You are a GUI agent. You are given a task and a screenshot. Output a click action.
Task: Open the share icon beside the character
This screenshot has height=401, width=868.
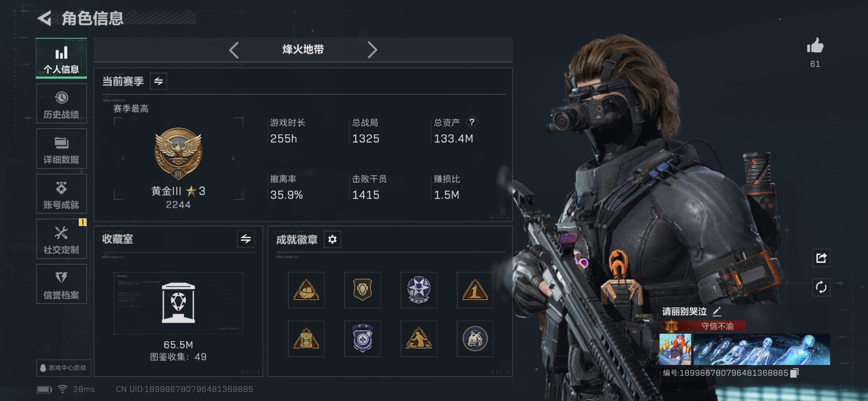point(821,258)
